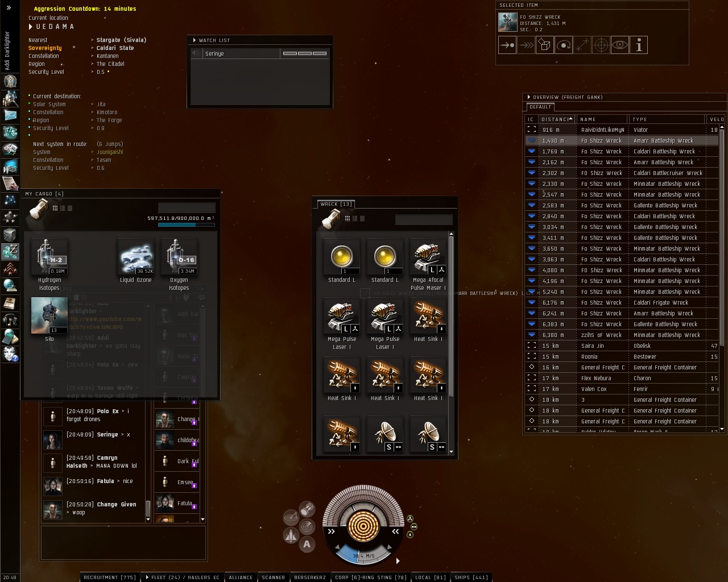Viewport: 728px width, 582px height.
Task: Expand the Uedama location triangle
Action: [31, 27]
